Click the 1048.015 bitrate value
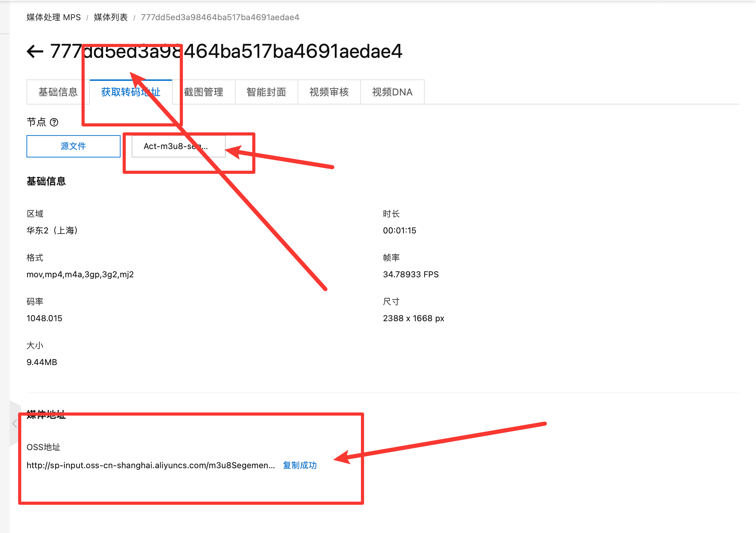756x533 pixels. tap(44, 318)
